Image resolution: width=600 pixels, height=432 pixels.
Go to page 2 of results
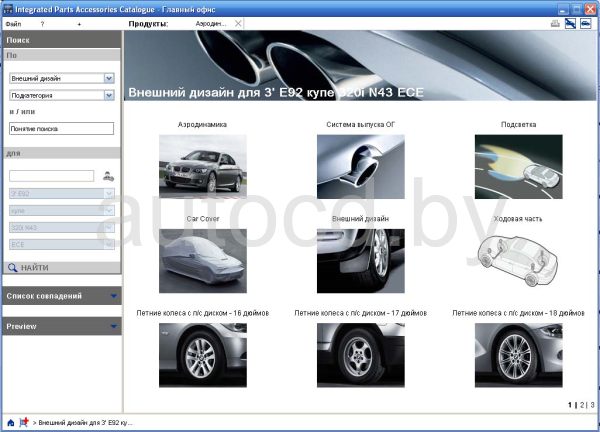tap(582, 405)
